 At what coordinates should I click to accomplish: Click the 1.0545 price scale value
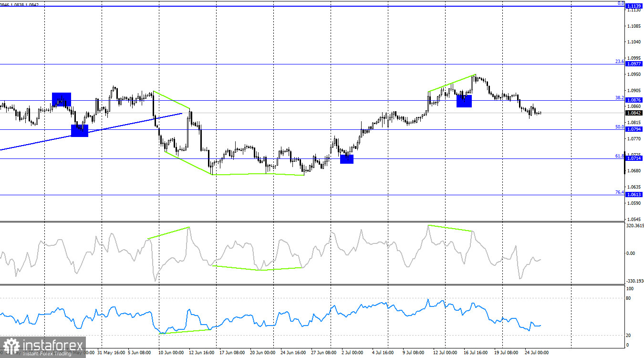tap(634, 219)
